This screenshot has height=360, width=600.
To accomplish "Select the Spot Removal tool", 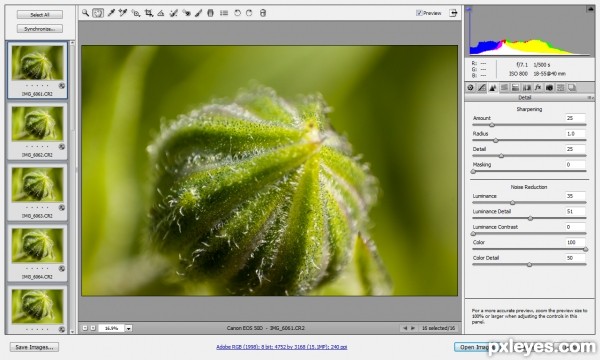I will (x=173, y=13).
